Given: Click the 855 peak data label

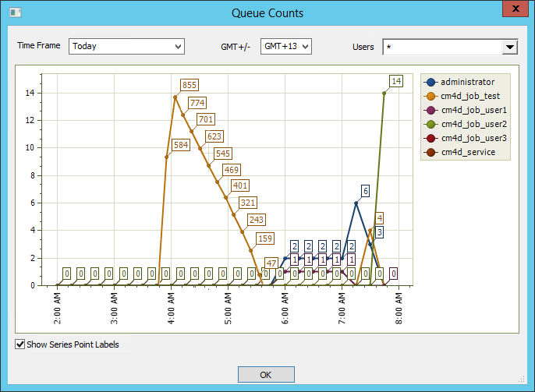Looking at the screenshot, I should [x=190, y=85].
